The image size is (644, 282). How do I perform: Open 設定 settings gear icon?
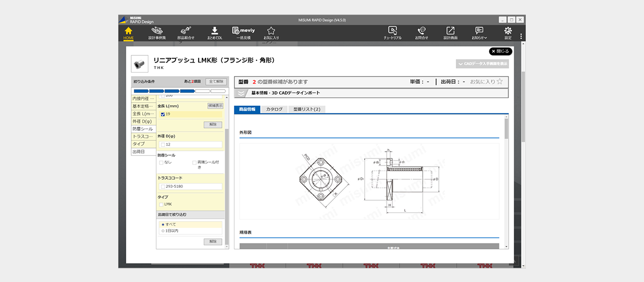(508, 33)
